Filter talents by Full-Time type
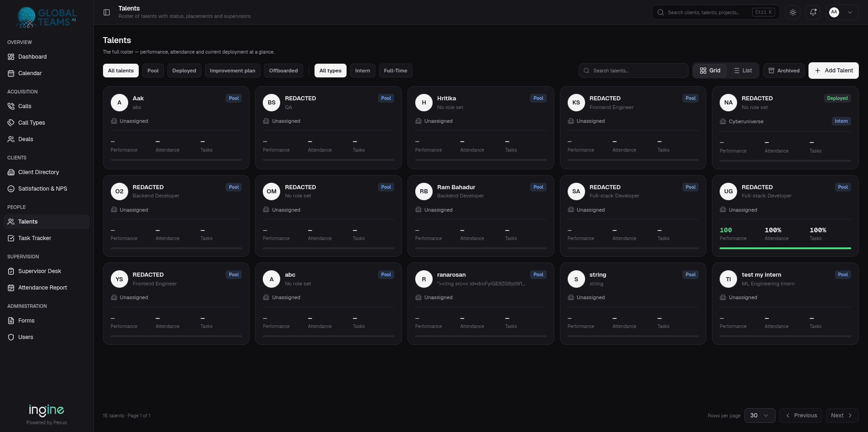The height and width of the screenshot is (432, 868). click(x=396, y=71)
